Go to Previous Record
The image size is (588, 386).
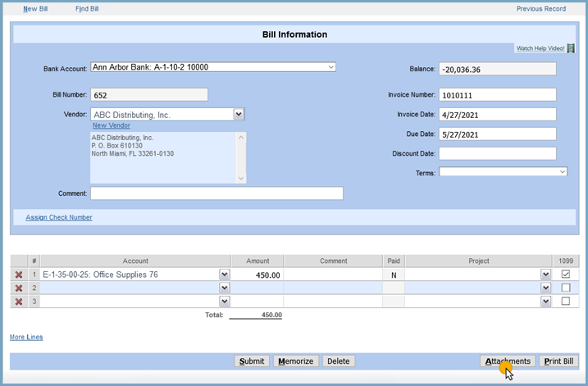pos(540,9)
